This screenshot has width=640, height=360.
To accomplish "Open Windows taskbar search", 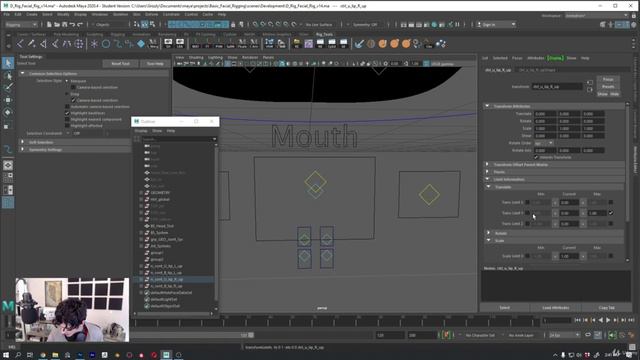I will coord(18,355).
